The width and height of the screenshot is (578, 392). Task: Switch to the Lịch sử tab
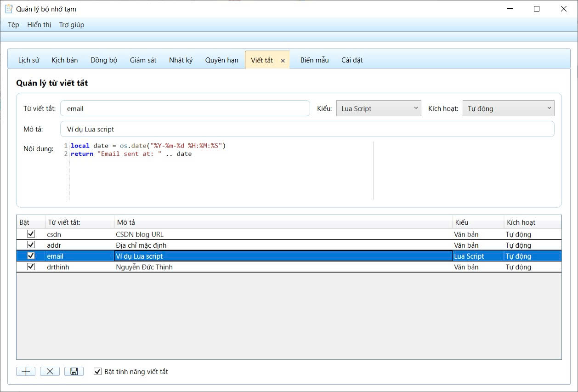click(28, 60)
